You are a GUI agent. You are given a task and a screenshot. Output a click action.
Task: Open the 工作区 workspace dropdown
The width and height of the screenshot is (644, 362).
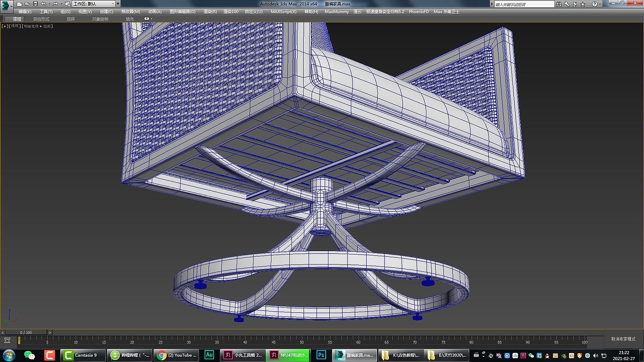pos(92,4)
